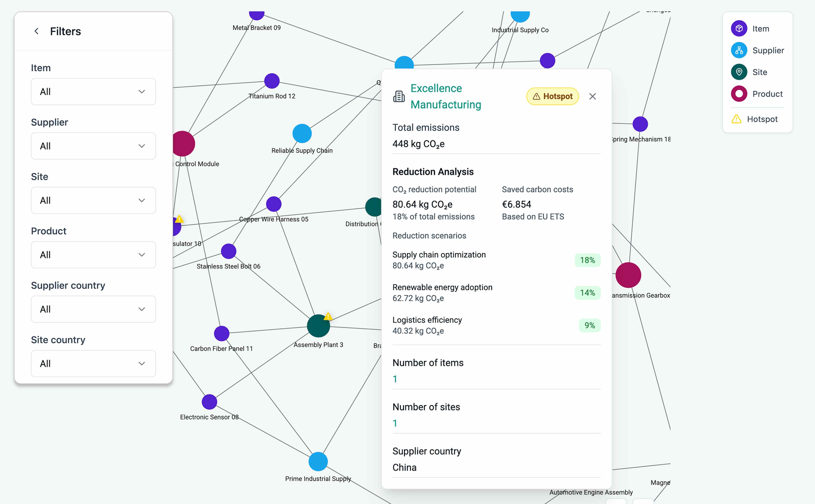
Task: Click the Hotspot warning legend icon
Action: [x=736, y=119]
